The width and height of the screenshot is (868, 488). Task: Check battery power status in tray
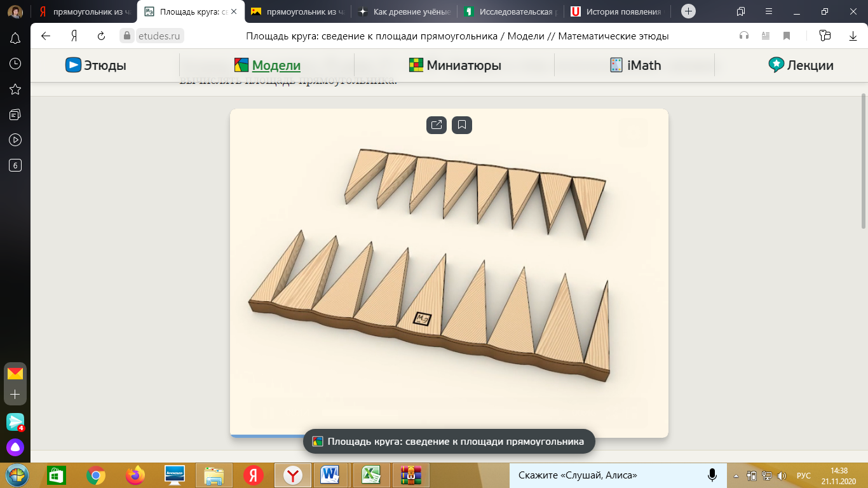(751, 475)
